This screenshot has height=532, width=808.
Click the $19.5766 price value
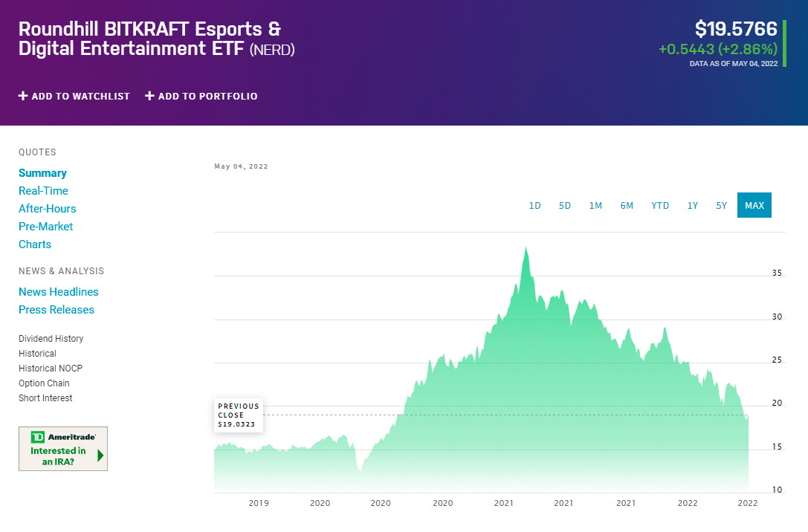pos(736,29)
